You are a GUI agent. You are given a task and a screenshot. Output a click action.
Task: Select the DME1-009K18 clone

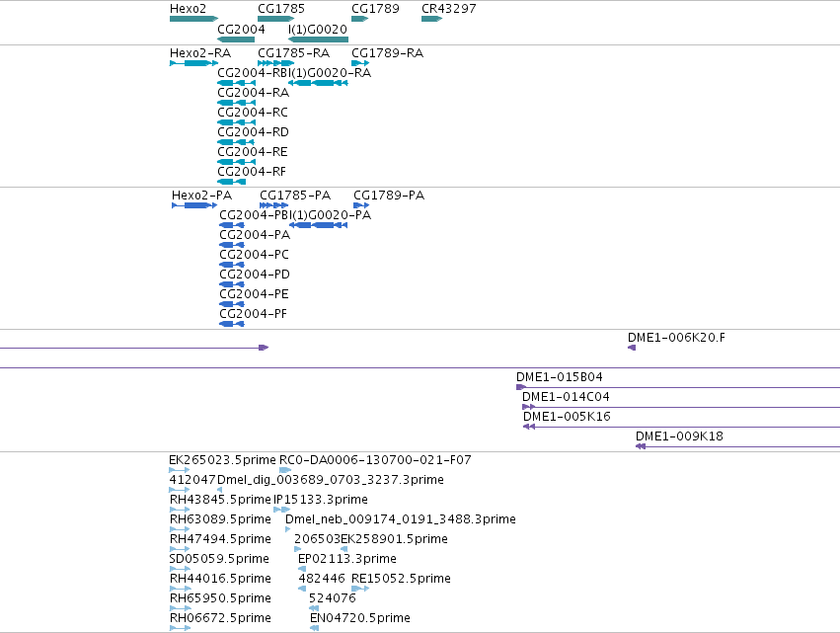click(x=737, y=446)
